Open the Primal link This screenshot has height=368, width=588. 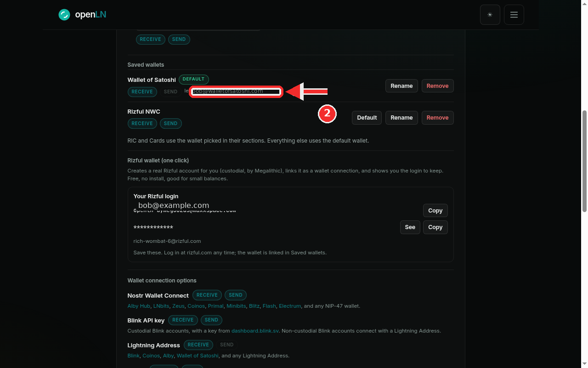pyautogui.click(x=215, y=306)
